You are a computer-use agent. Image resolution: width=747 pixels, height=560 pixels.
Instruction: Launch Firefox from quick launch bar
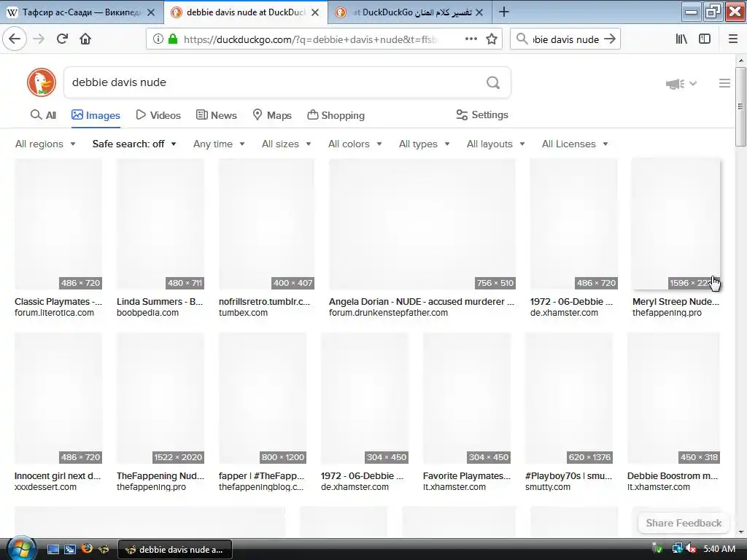(87, 549)
